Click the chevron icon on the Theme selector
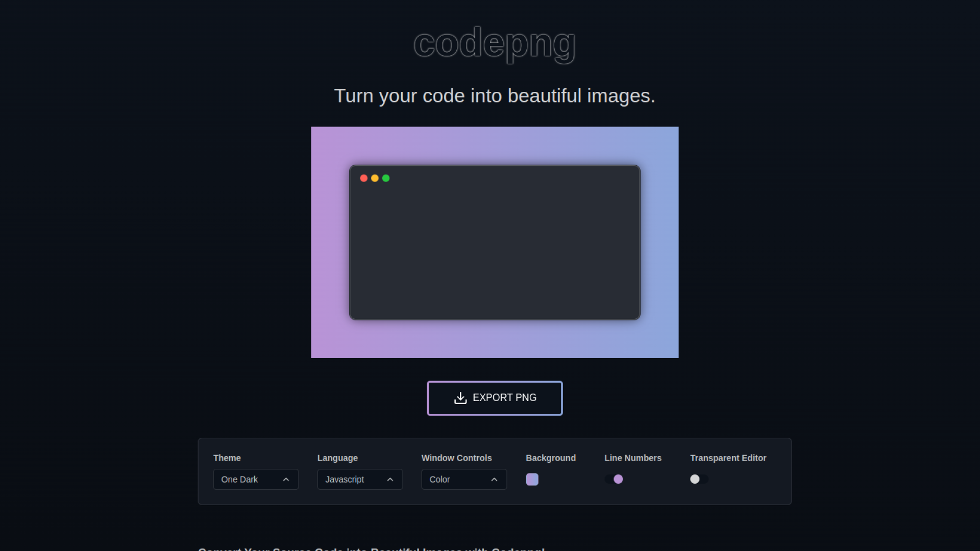The height and width of the screenshot is (551, 980). coord(286,479)
